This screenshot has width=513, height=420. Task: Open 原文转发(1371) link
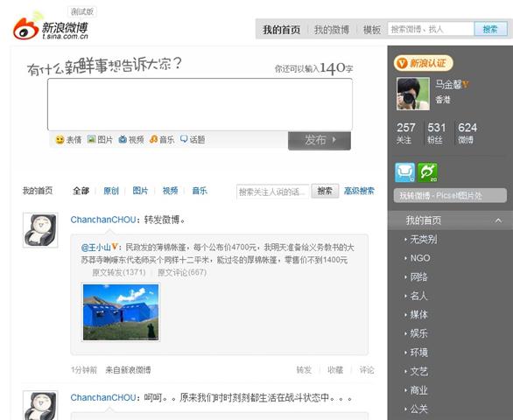[x=119, y=272]
